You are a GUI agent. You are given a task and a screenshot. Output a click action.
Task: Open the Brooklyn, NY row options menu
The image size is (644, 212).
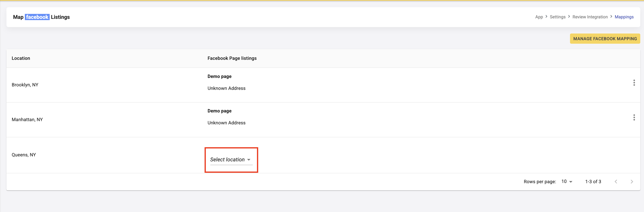(634, 83)
